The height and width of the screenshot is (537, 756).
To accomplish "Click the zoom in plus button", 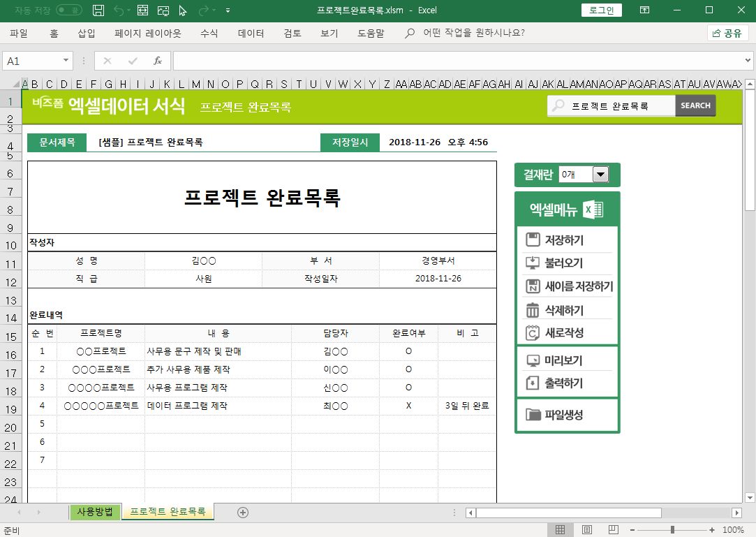I will coord(711,530).
